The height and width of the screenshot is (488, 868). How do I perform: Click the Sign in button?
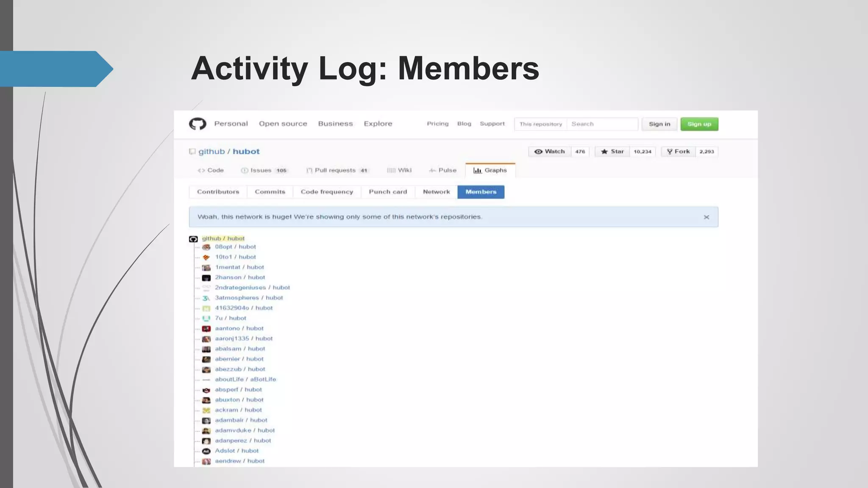coord(659,124)
